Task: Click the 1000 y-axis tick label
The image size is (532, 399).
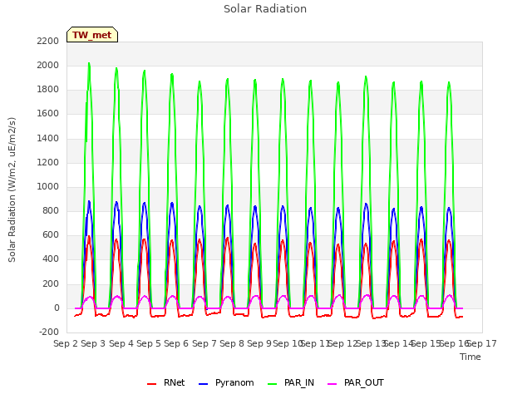Action: point(48,186)
